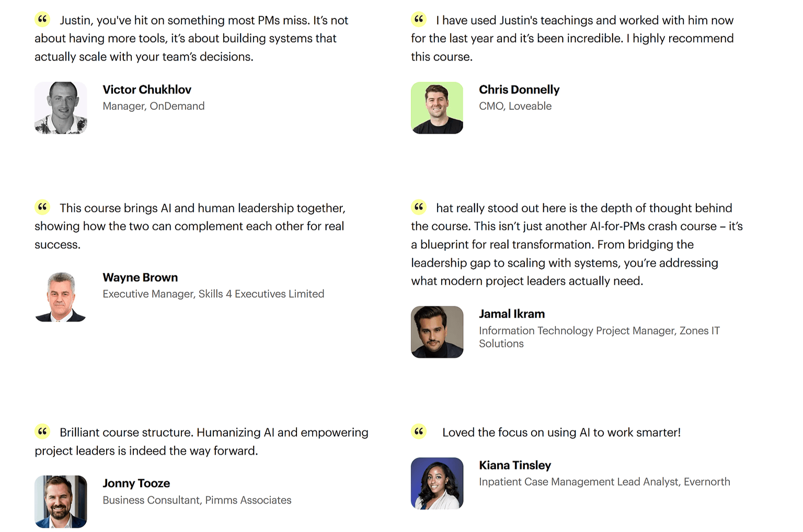Click the profile photo next to Chris Donnelly

(437, 108)
